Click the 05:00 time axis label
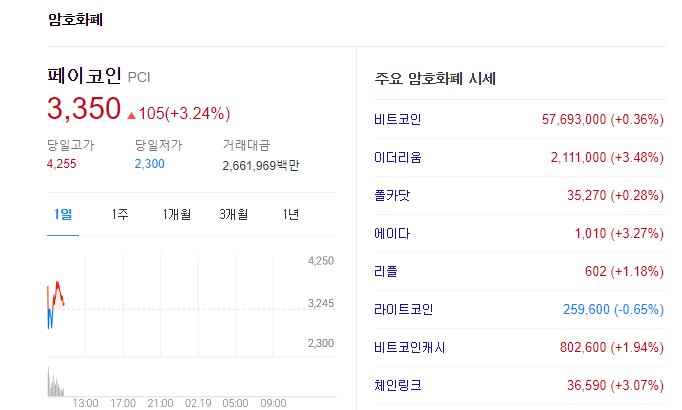 [235, 403]
